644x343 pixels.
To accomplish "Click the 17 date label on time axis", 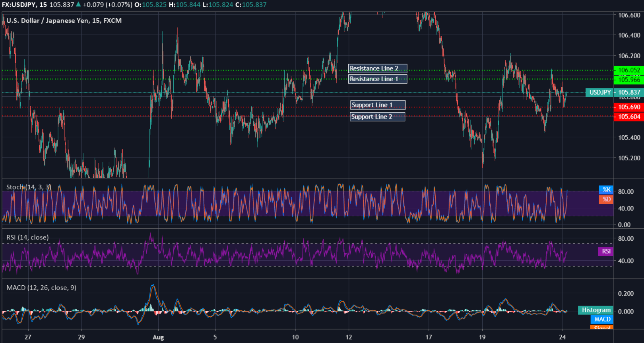I will coord(429,337).
